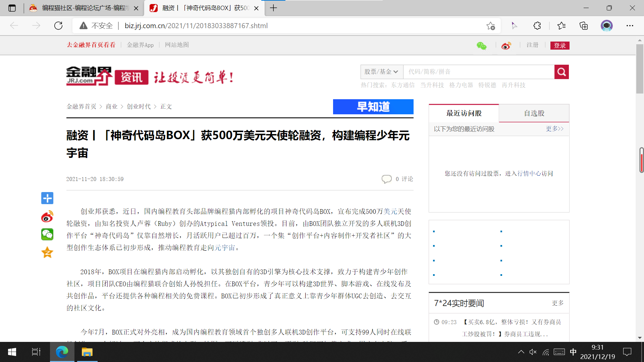Screen dimensions: 644x362
Task: Click hot search 当升科技
Action: (x=432, y=85)
